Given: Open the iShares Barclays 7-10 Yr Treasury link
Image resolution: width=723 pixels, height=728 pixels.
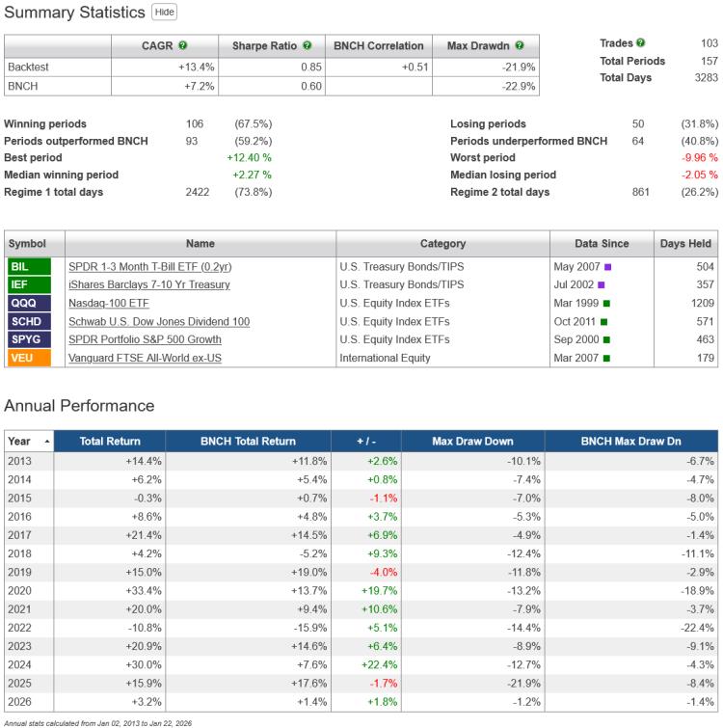Looking at the screenshot, I should pyautogui.click(x=149, y=284).
